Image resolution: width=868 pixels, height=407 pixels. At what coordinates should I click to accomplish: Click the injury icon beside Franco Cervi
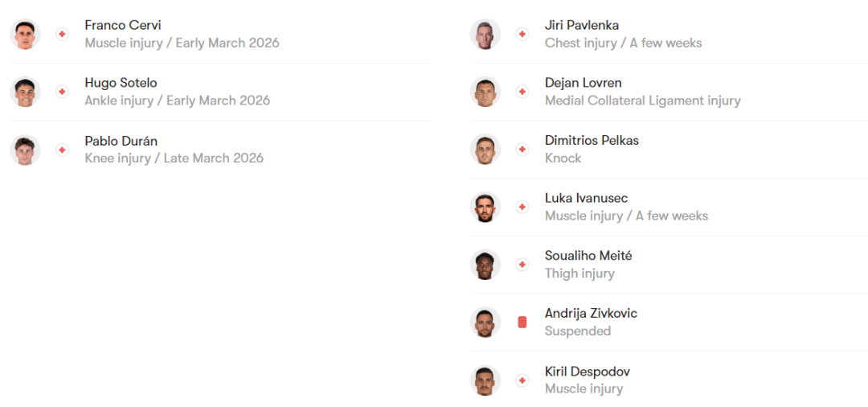click(62, 34)
